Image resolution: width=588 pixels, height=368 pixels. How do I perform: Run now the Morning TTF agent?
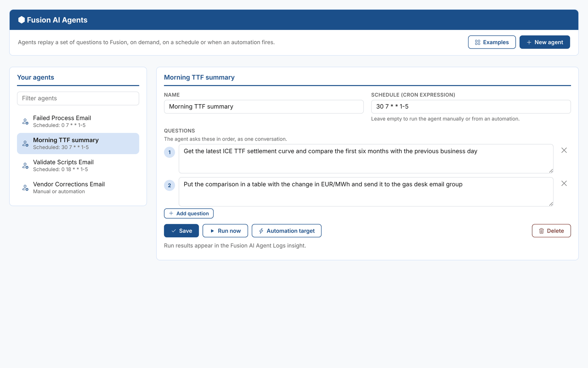click(225, 231)
